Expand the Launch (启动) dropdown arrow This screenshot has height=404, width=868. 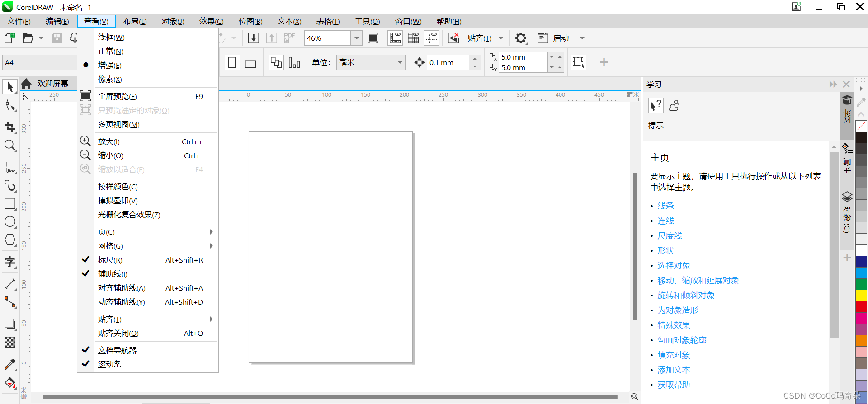point(582,38)
